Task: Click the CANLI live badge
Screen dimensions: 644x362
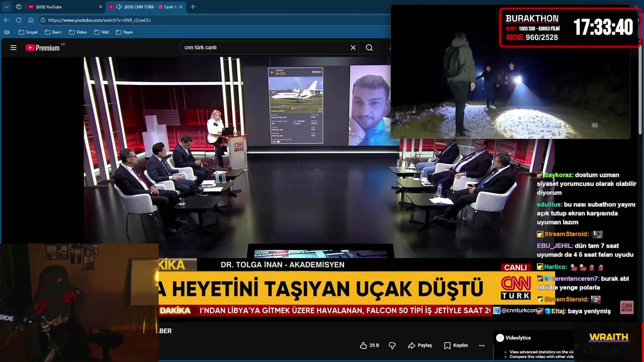Action: [x=515, y=267]
